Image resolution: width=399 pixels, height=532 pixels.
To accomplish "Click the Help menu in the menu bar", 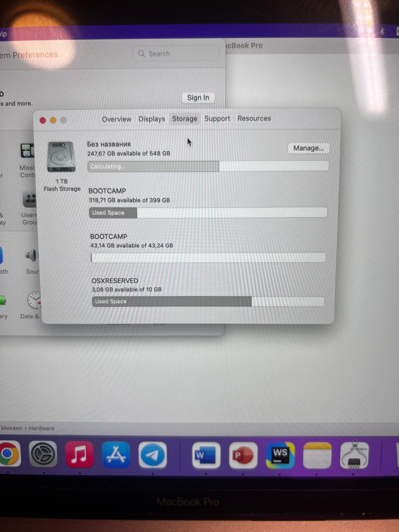I will 3,34.
